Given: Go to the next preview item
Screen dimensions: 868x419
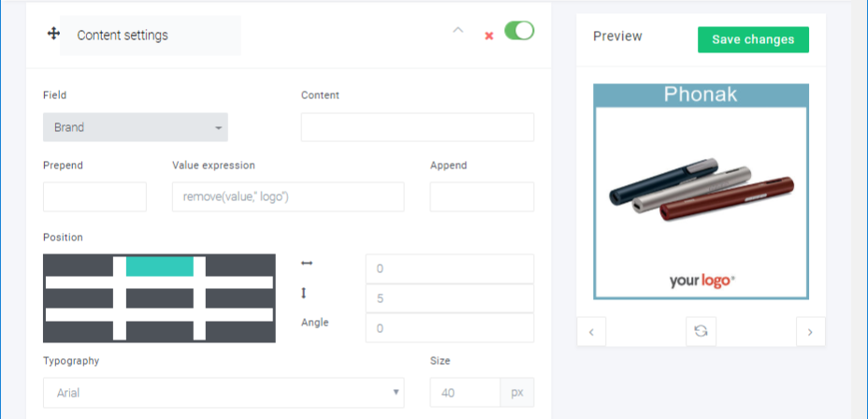Looking at the screenshot, I should (x=810, y=331).
